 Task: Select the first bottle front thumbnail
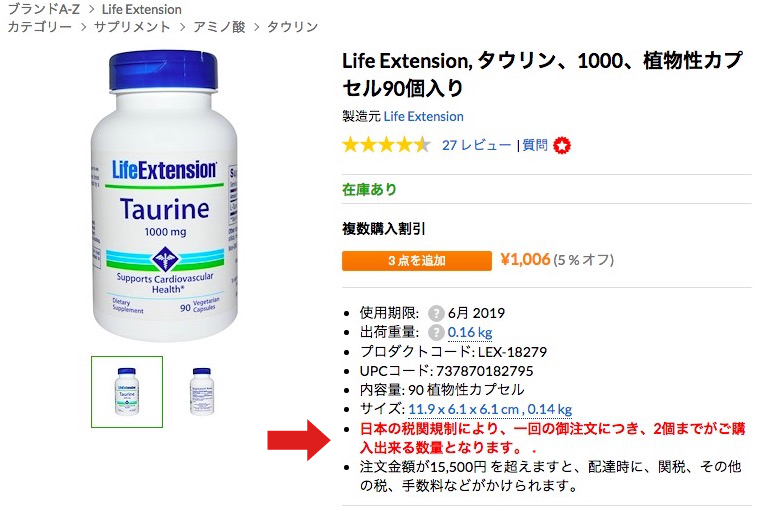click(x=127, y=392)
